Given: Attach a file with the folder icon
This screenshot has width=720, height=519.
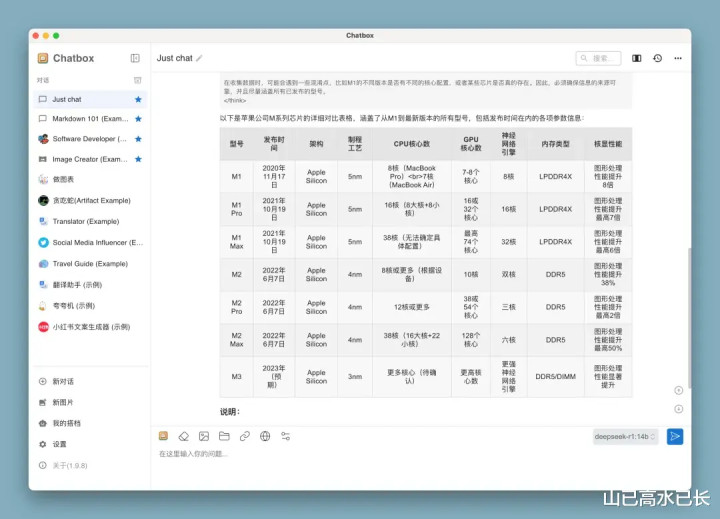Looking at the screenshot, I should click(224, 436).
